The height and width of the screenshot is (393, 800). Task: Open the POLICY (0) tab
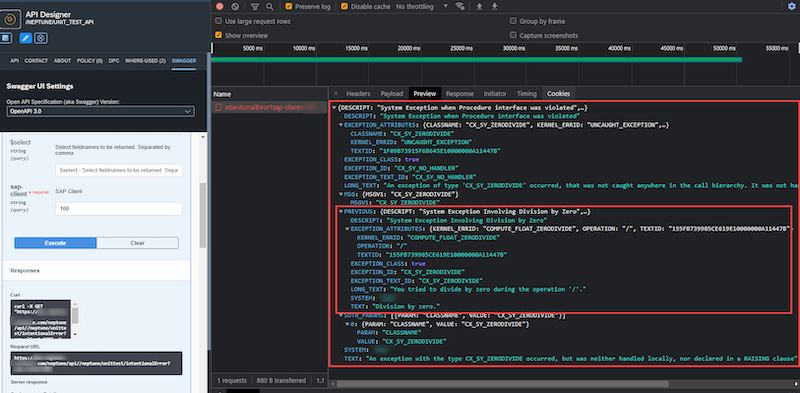pos(90,60)
